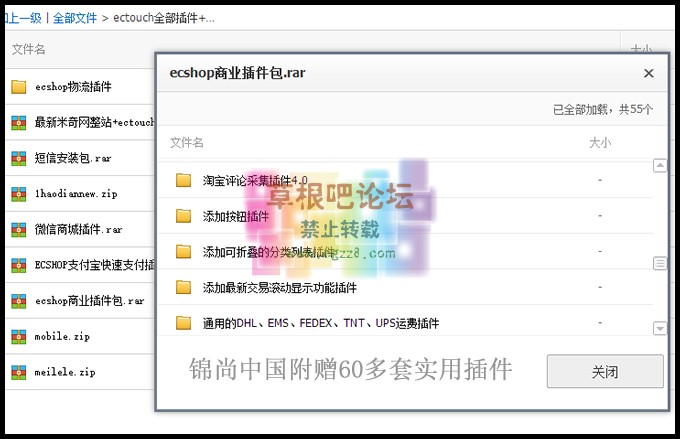The width and height of the screenshot is (680, 439).
Task: Click the archive icon beside 短信安装包.rar
Action: 19,158
